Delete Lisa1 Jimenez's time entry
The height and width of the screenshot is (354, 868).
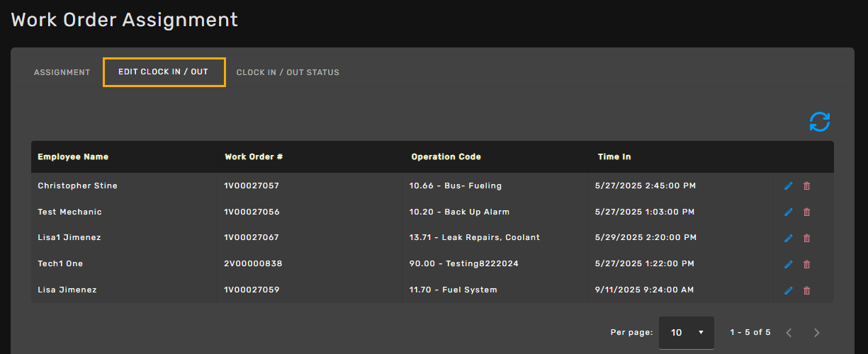pyautogui.click(x=806, y=238)
